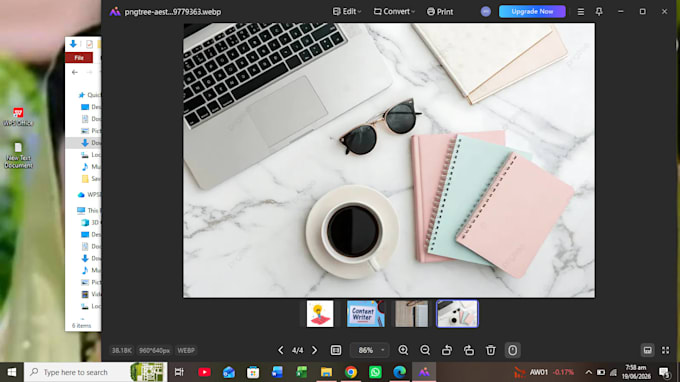Select Videos item in Explorer sidebar
The height and width of the screenshot is (382, 680).
pos(91,294)
